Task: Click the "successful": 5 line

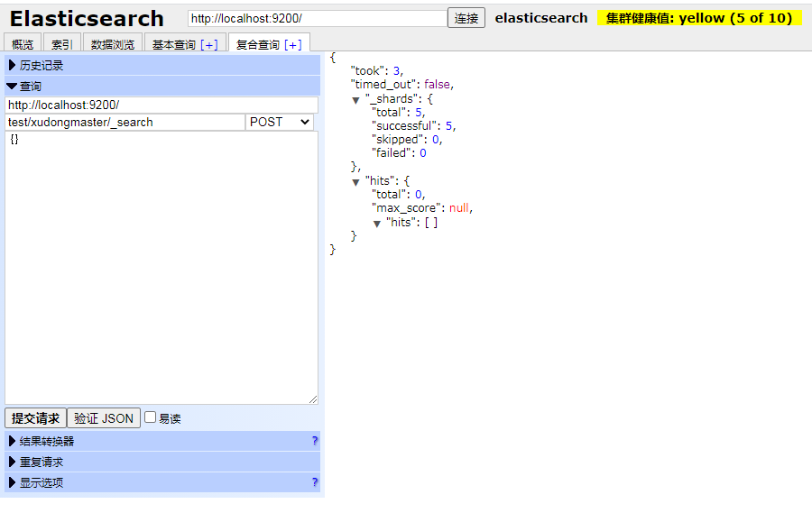Action: [414, 126]
